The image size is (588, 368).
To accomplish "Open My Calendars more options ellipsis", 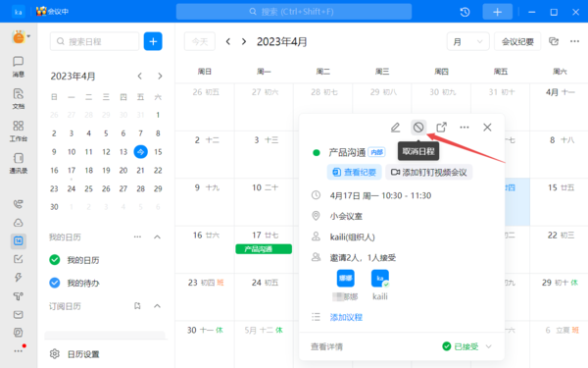I will coord(137,237).
